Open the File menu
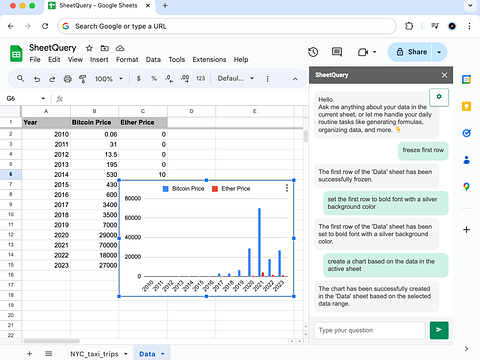The height and width of the screenshot is (360, 480). pos(35,60)
